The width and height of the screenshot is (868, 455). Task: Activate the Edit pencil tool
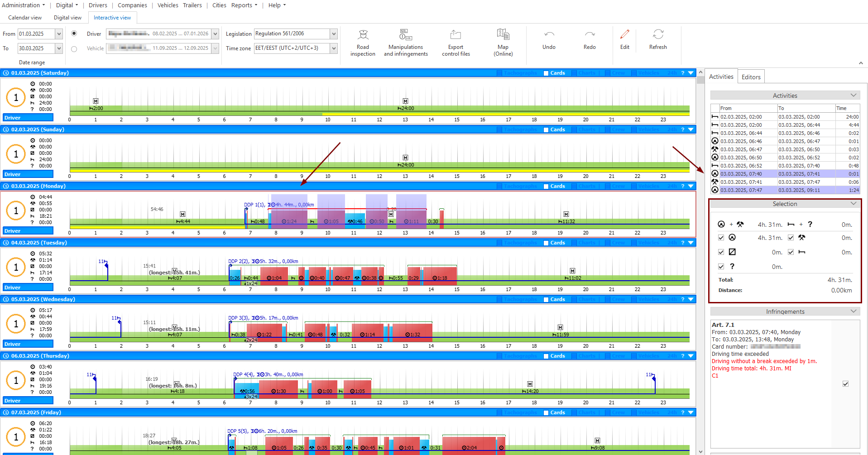pos(625,40)
